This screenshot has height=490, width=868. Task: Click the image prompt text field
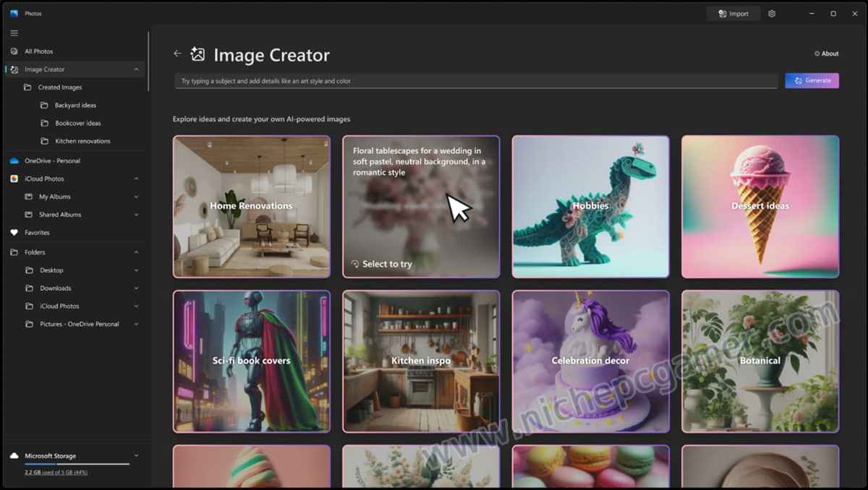pos(476,81)
